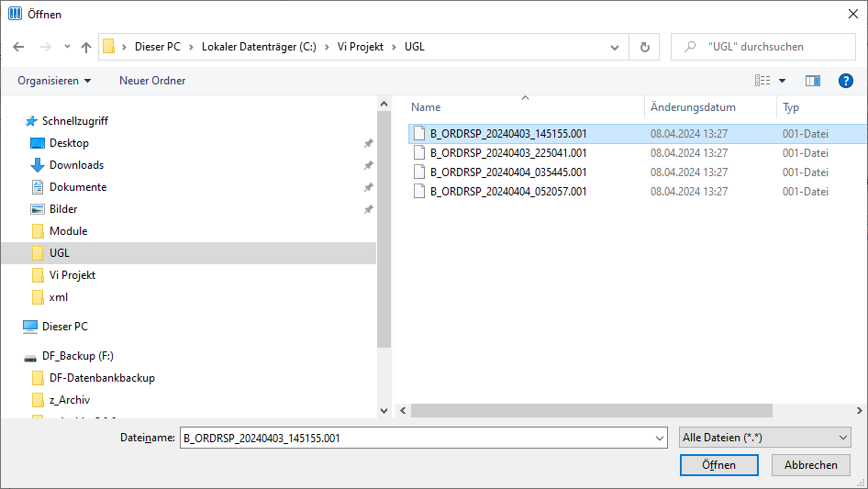Cancel with the Abbrechen button
The height and width of the screenshot is (489, 868).
pyautogui.click(x=810, y=465)
